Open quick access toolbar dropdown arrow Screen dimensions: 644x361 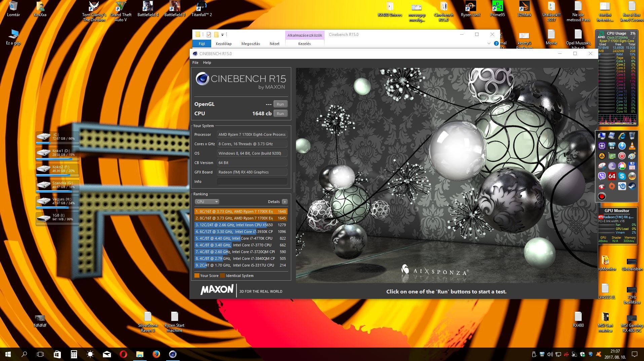[222, 35]
